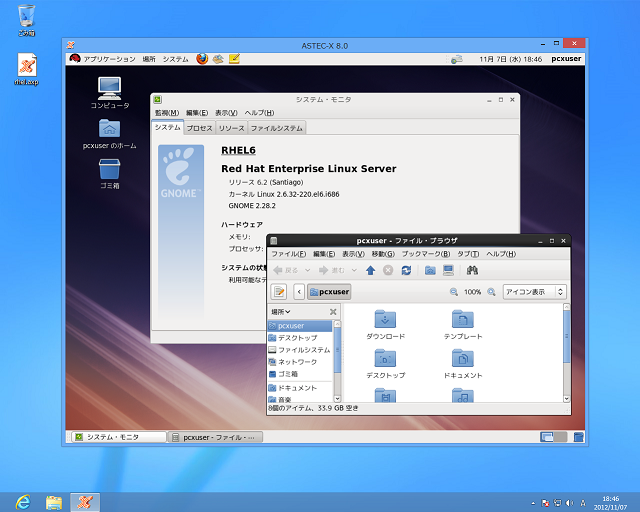Open the アイコン表示 view mode dropdown

[534, 292]
